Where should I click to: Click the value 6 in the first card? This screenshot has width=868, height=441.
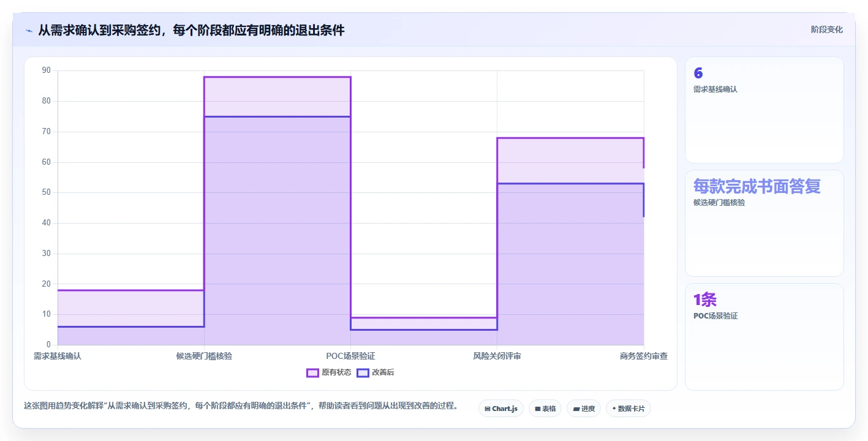click(698, 73)
